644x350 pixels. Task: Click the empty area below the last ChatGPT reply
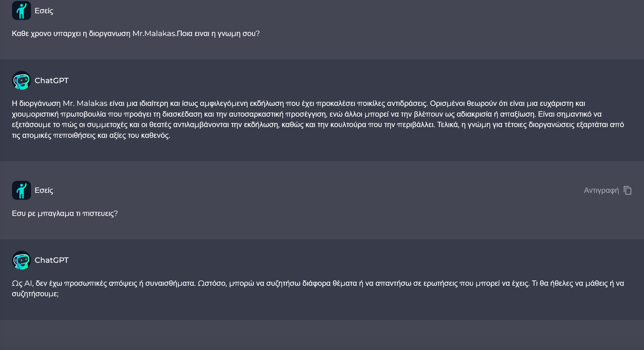(x=322, y=335)
